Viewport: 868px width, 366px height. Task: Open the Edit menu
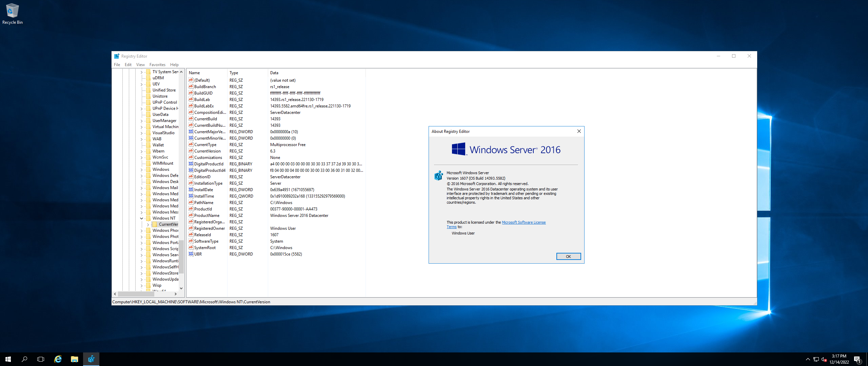tap(128, 65)
